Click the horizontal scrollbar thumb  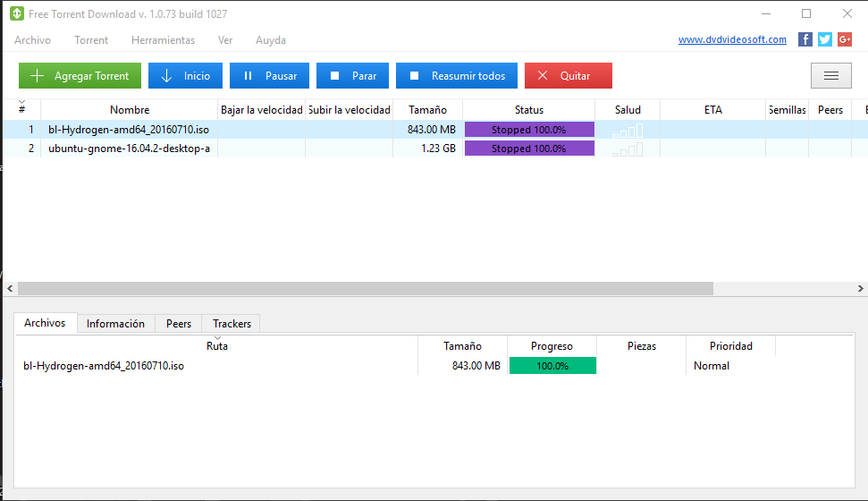click(x=366, y=288)
